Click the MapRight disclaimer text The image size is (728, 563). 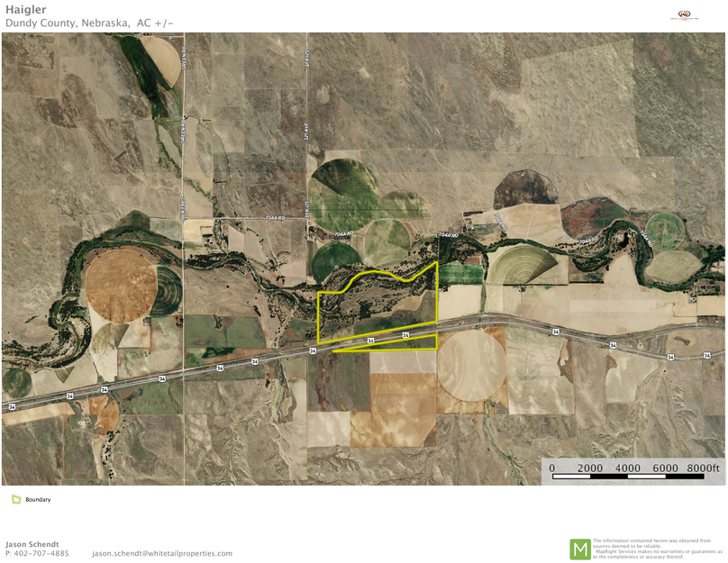click(658, 549)
